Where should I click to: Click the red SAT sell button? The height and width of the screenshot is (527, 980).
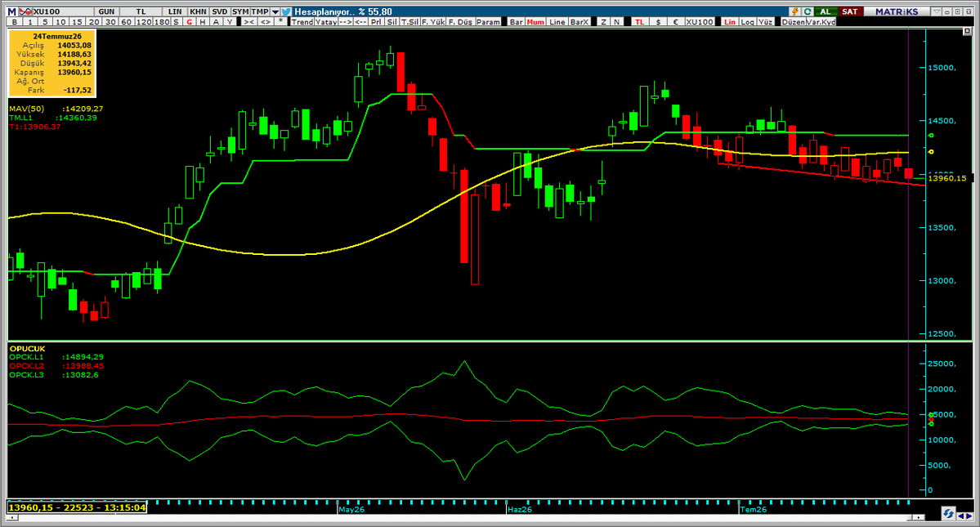tap(850, 11)
